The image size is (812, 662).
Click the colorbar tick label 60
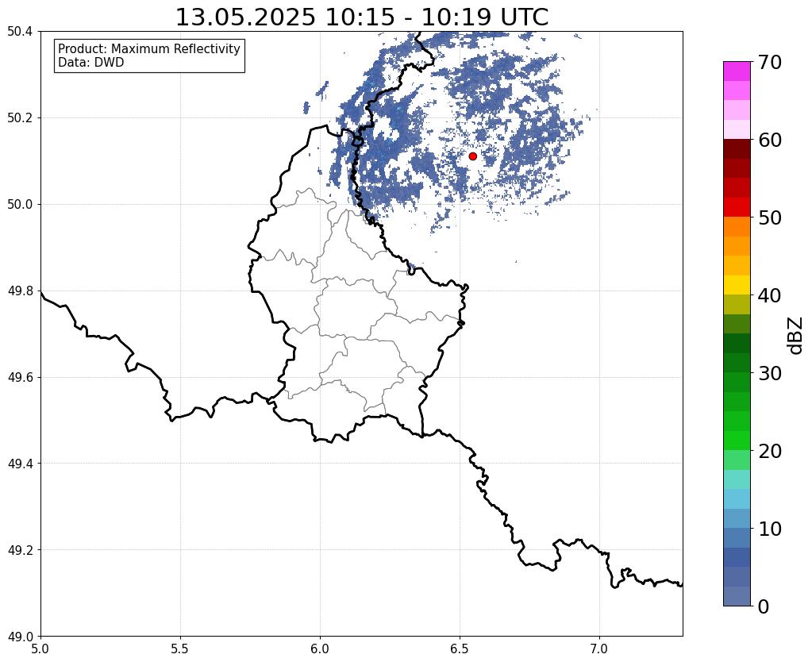[770, 140]
